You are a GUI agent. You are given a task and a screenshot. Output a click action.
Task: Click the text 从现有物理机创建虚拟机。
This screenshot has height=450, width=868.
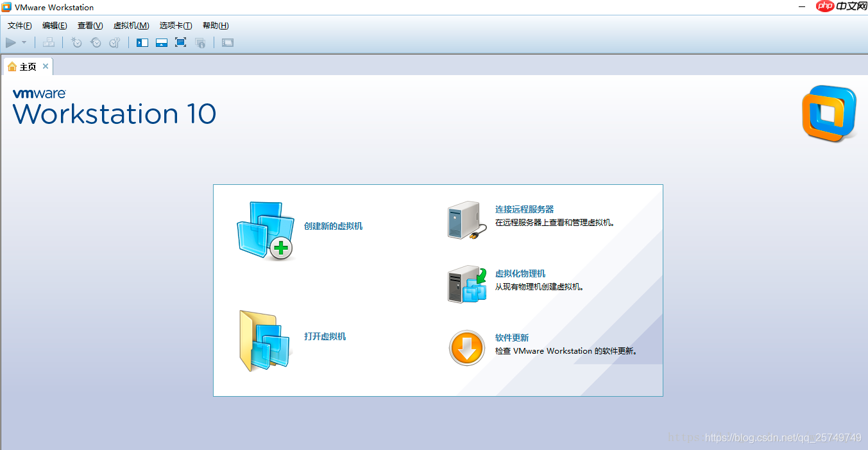point(540,287)
